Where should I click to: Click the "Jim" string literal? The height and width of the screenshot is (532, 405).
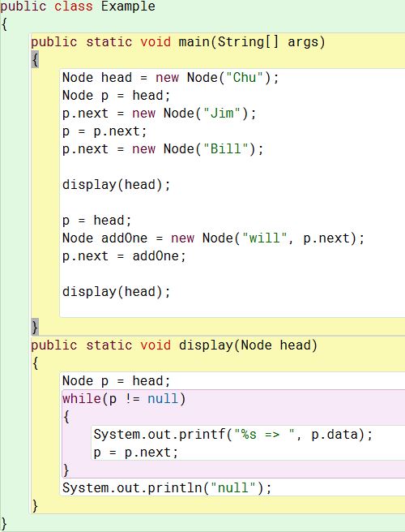click(x=222, y=113)
